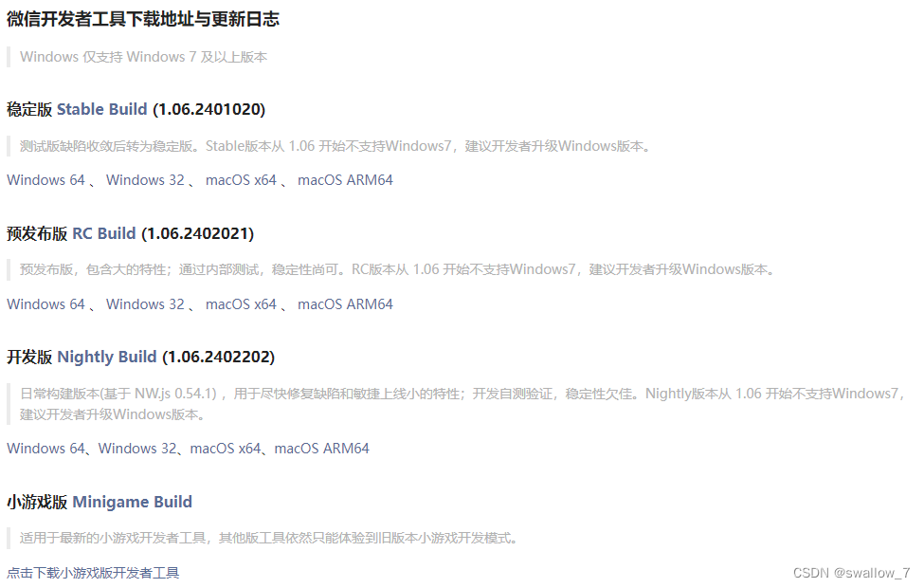Click the 微信开发者工具下载地址与更新日志 page title

143,19
